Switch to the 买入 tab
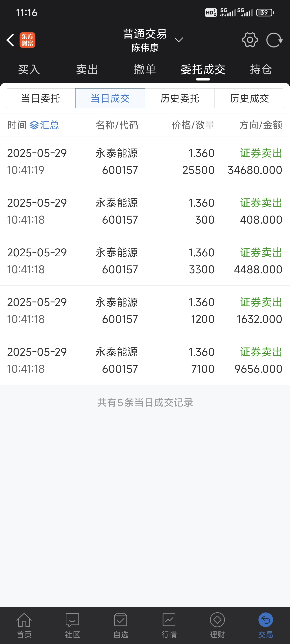Screen dimensions: 290x644 tap(29, 69)
